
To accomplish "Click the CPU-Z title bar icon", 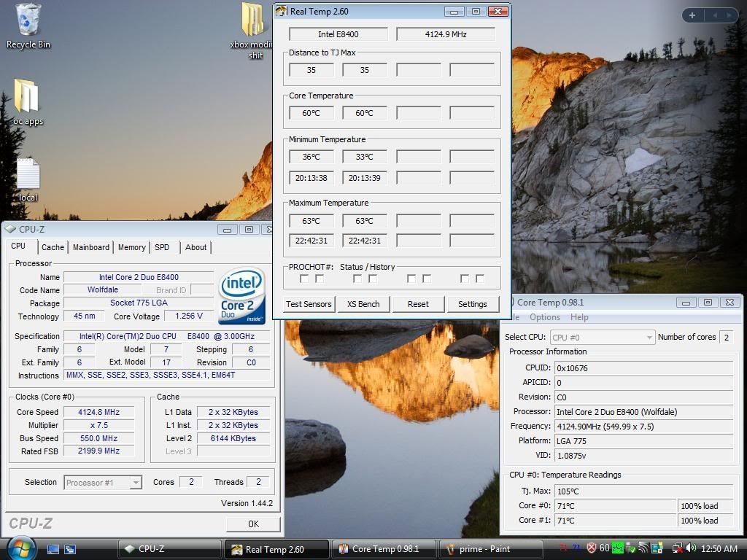I will click(x=10, y=229).
